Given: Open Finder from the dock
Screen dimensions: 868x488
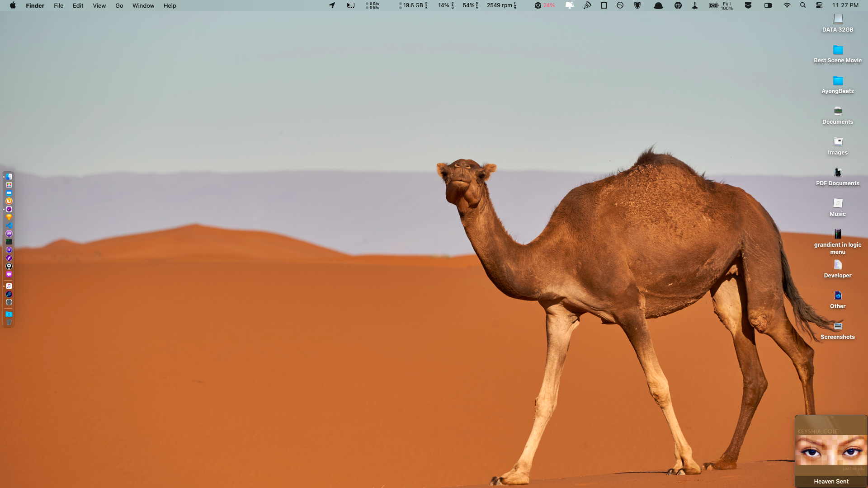Looking at the screenshot, I should pyautogui.click(x=9, y=177).
